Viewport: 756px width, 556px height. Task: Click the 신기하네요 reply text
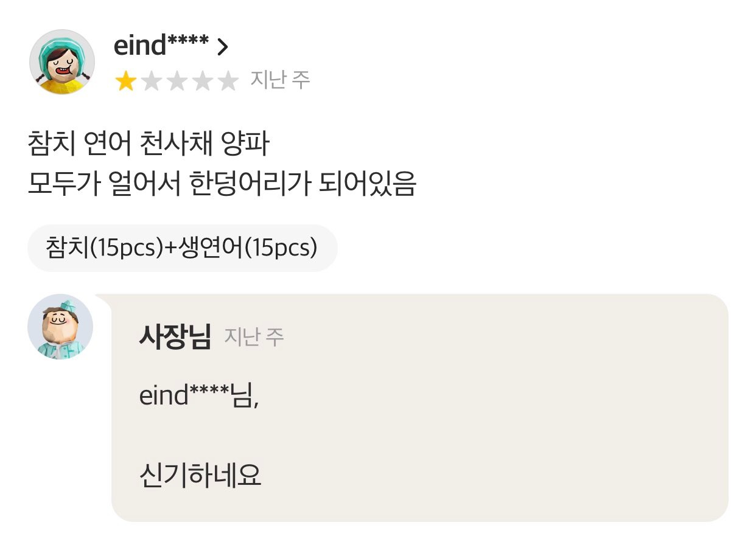click(x=200, y=476)
